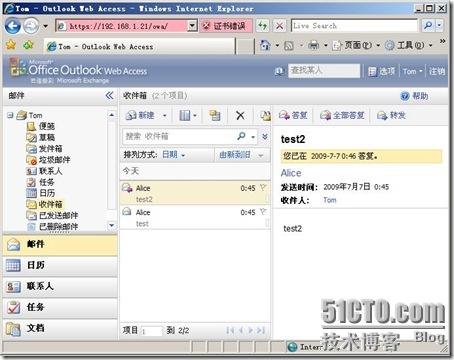The width and height of the screenshot is (454, 360).
Task: Click the certificate error (证书错误) indicator
Action: (x=226, y=26)
